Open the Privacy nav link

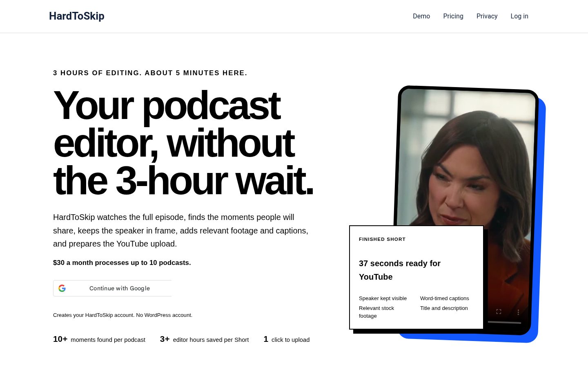click(x=487, y=16)
